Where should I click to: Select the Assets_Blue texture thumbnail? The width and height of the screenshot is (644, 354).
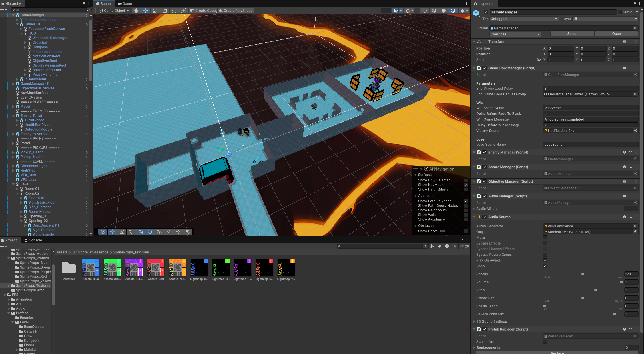point(91,267)
